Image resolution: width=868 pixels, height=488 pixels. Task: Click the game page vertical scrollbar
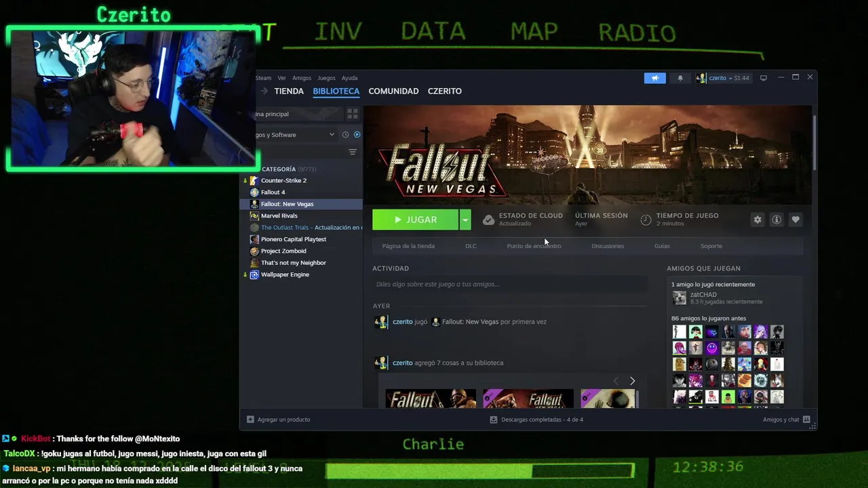(x=814, y=142)
